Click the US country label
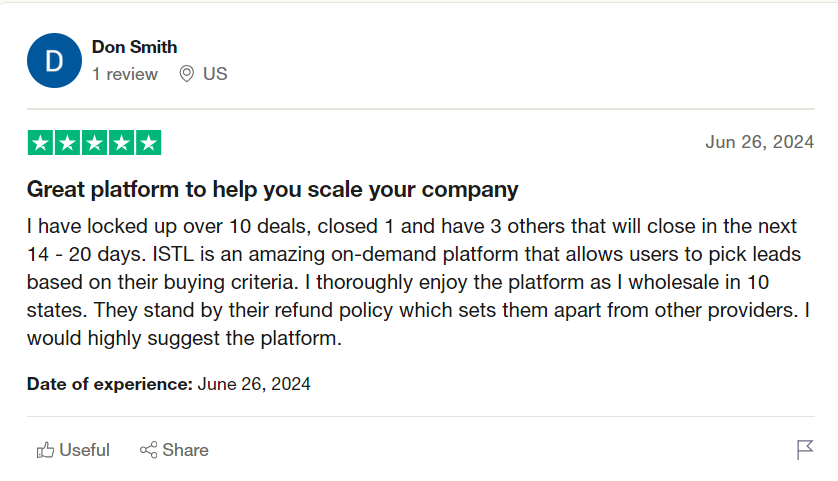 215,74
